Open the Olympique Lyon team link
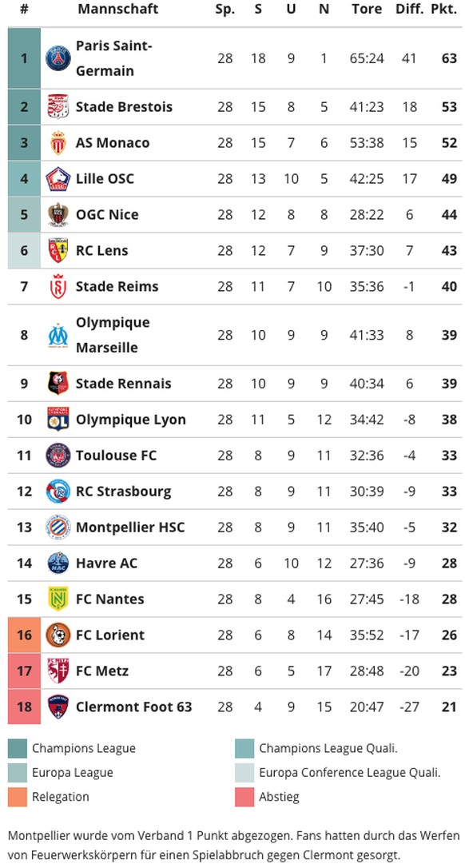The height and width of the screenshot is (868, 465). point(131,420)
